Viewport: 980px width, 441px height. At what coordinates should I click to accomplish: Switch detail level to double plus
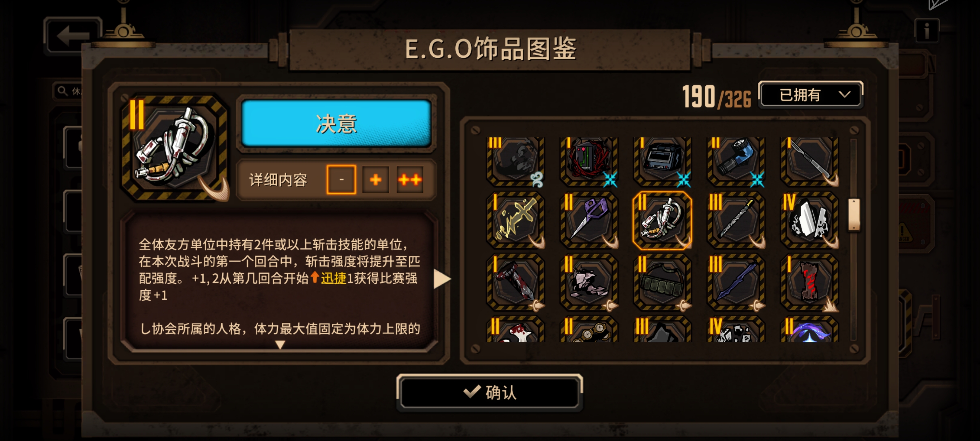(x=410, y=179)
